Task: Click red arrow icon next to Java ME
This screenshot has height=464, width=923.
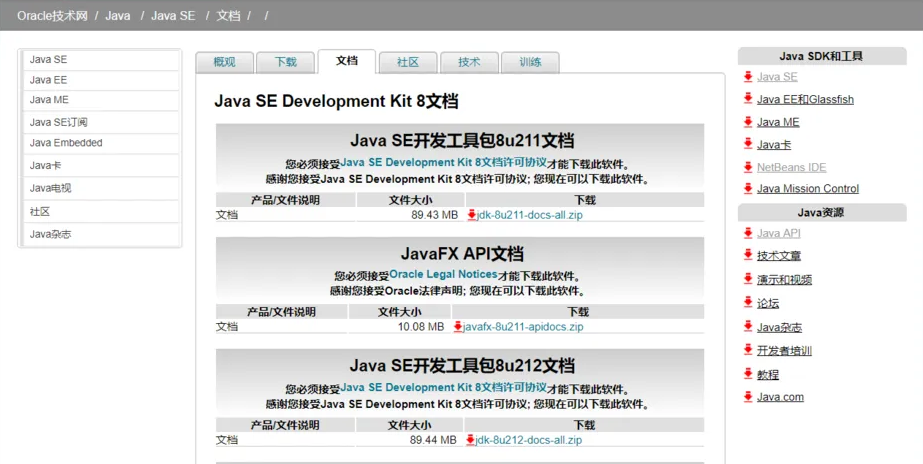Action: pyautogui.click(x=748, y=122)
